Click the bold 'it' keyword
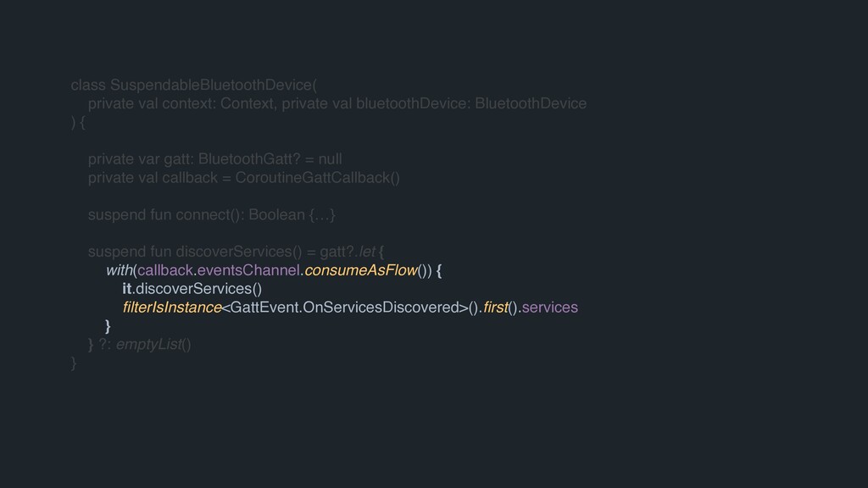 click(127, 289)
